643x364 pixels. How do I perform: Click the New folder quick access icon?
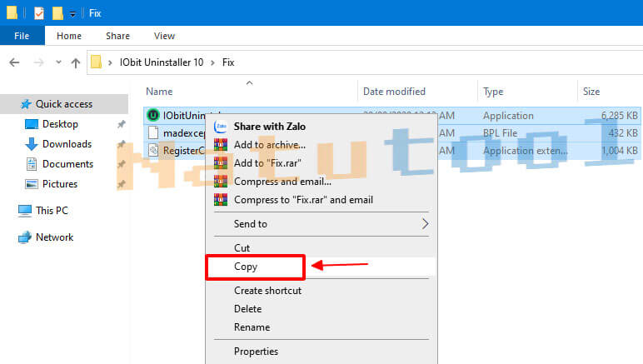(x=57, y=13)
